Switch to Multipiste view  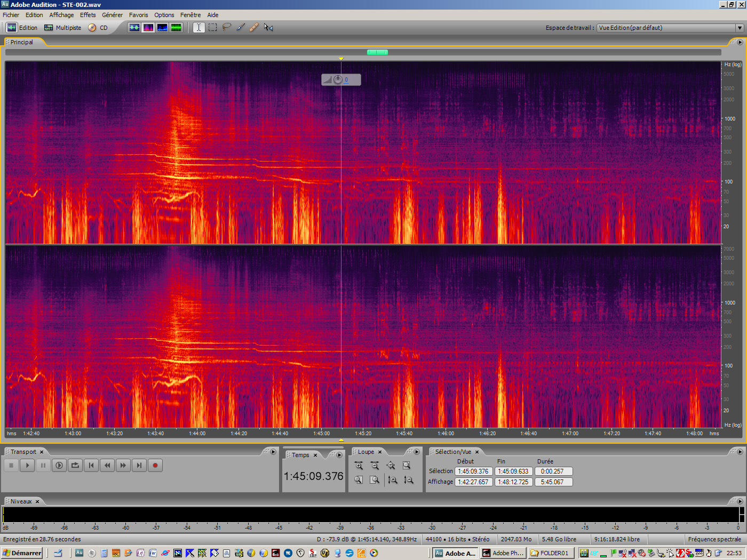(x=63, y=28)
